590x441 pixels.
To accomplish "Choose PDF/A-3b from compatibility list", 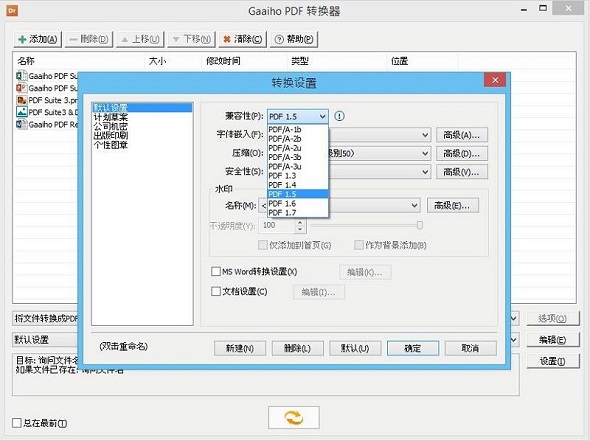I will click(x=298, y=157).
